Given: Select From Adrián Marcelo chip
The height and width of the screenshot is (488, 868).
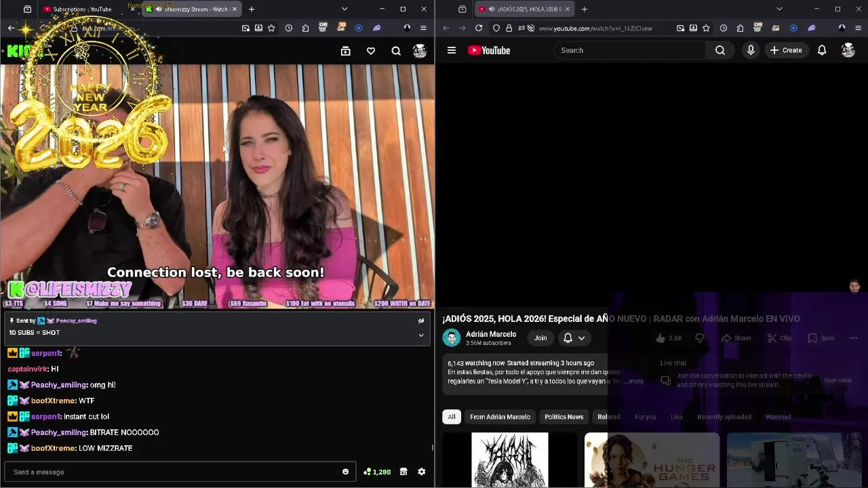Looking at the screenshot, I should pos(500,417).
